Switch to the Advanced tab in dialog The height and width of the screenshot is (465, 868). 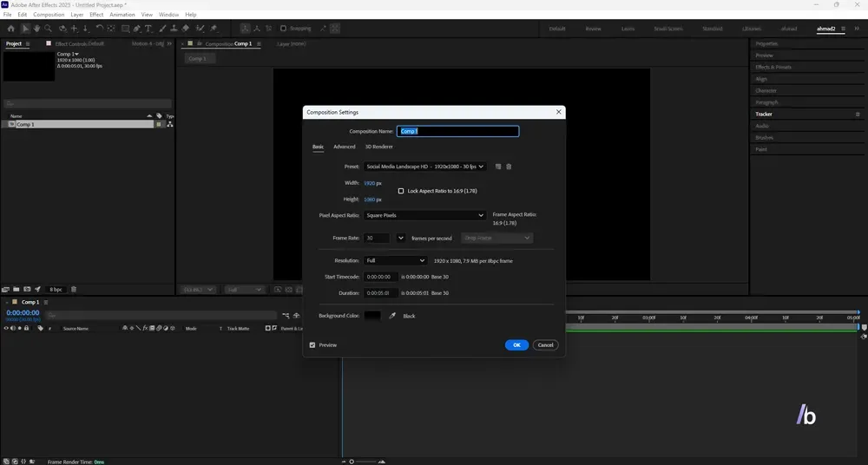(x=345, y=147)
